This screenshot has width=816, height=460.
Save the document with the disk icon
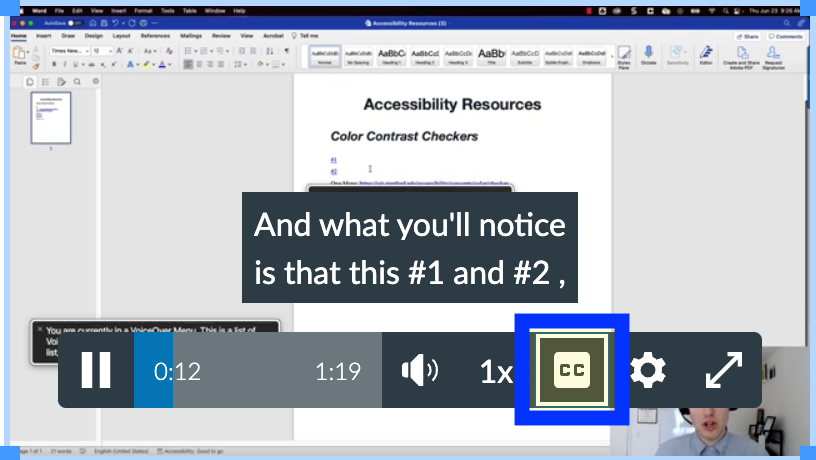pyautogui.click(x=104, y=23)
